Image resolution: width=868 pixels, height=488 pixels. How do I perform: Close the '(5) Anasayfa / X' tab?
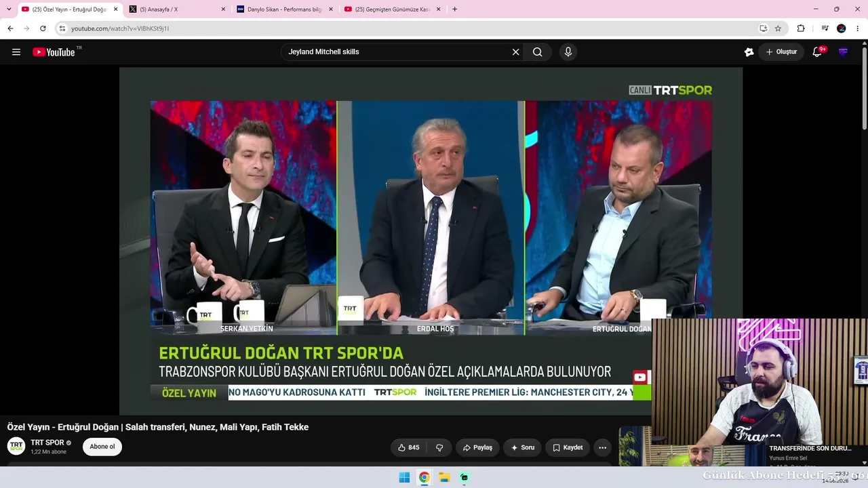223,9
